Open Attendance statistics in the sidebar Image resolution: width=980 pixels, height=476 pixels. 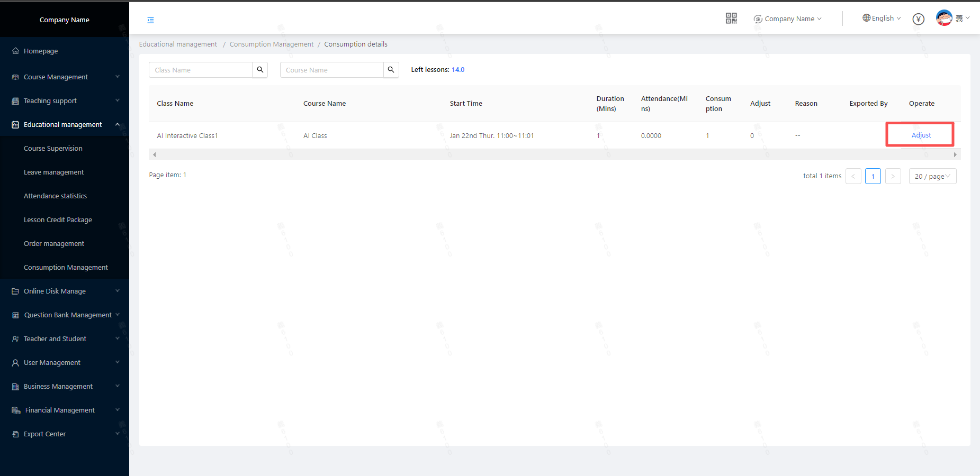pos(55,196)
